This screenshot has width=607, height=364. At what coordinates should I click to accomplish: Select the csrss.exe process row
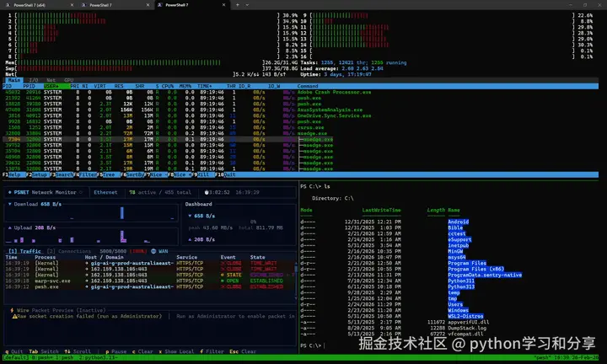tap(300, 127)
